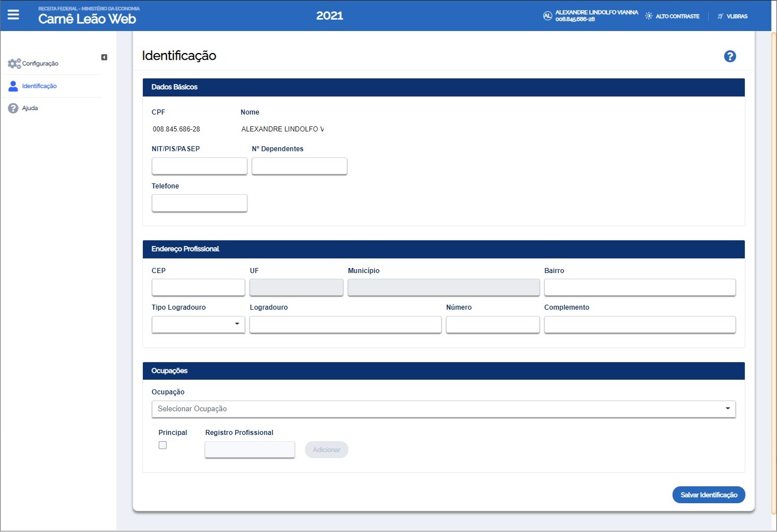The width and height of the screenshot is (777, 532).
Task: Expand the Selecionar Ocupação dropdown
Action: (443, 409)
